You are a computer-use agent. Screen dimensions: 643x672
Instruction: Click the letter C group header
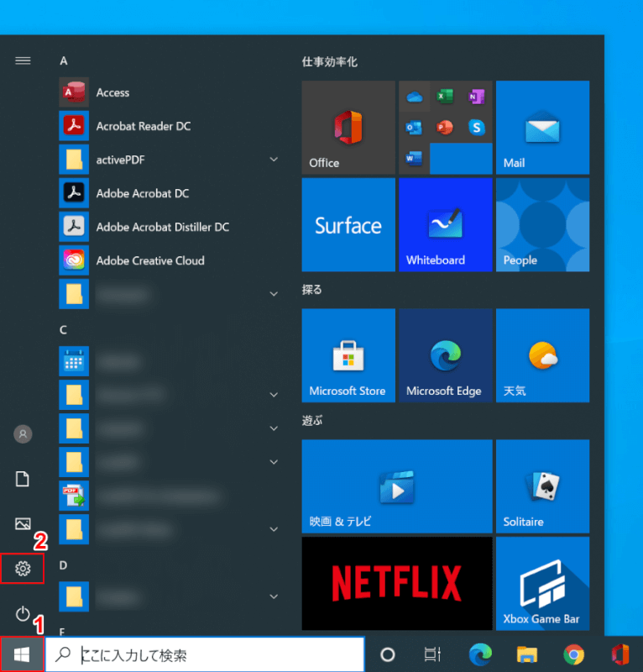pyautogui.click(x=64, y=330)
